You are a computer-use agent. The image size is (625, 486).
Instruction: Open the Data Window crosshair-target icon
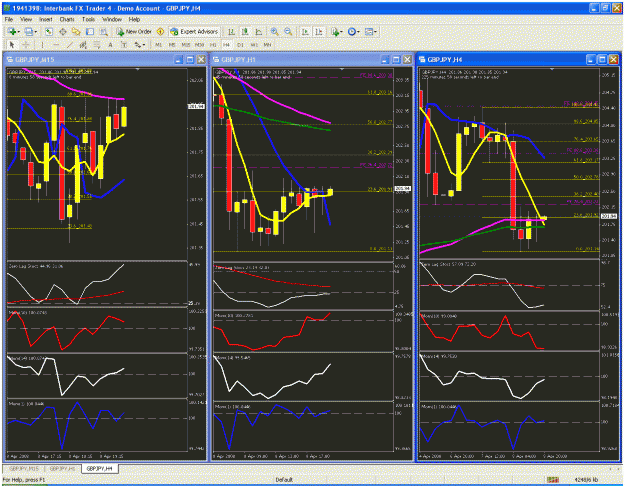(63, 31)
